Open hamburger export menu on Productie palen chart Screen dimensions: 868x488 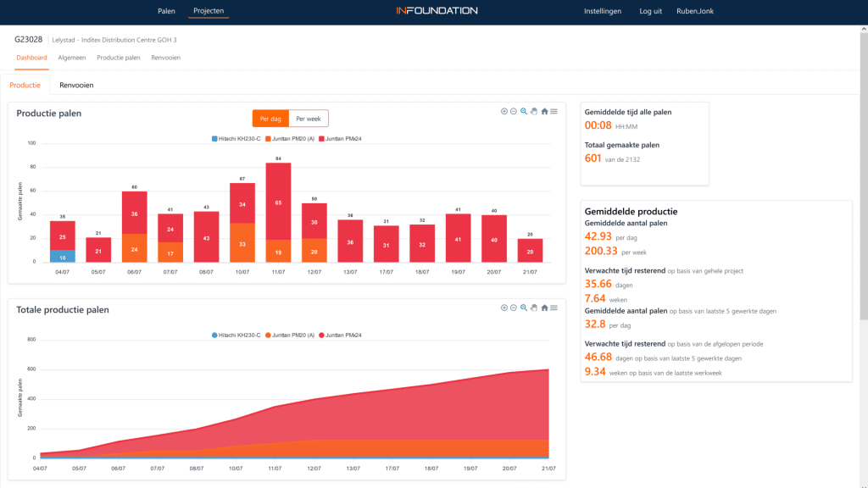point(554,111)
